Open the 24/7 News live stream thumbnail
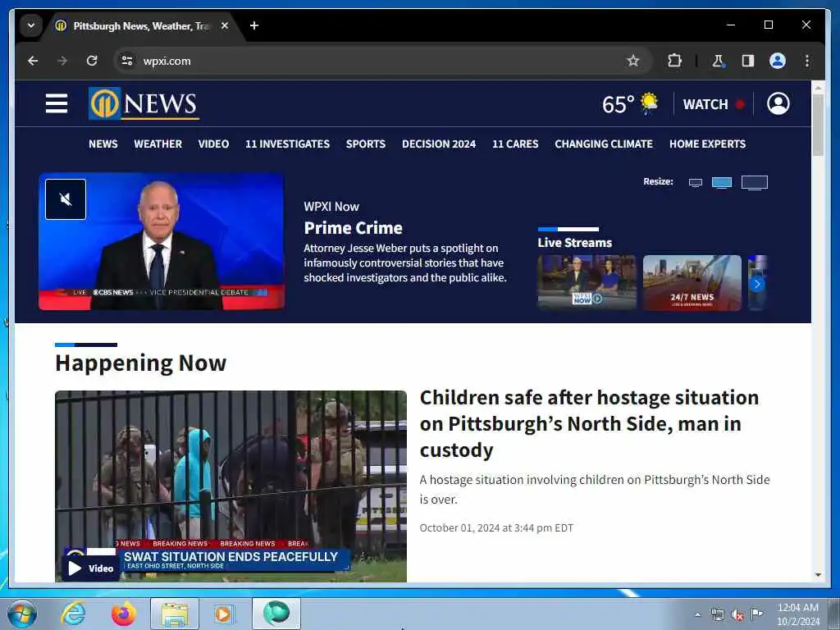The height and width of the screenshot is (630, 840). [x=692, y=282]
